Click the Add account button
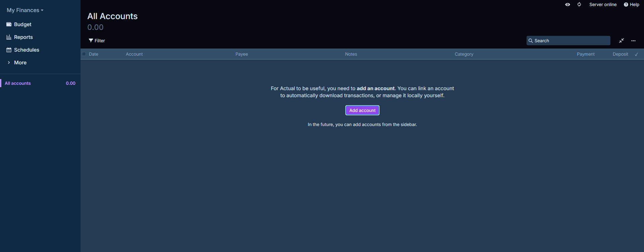The width and height of the screenshot is (644, 252). point(362,110)
